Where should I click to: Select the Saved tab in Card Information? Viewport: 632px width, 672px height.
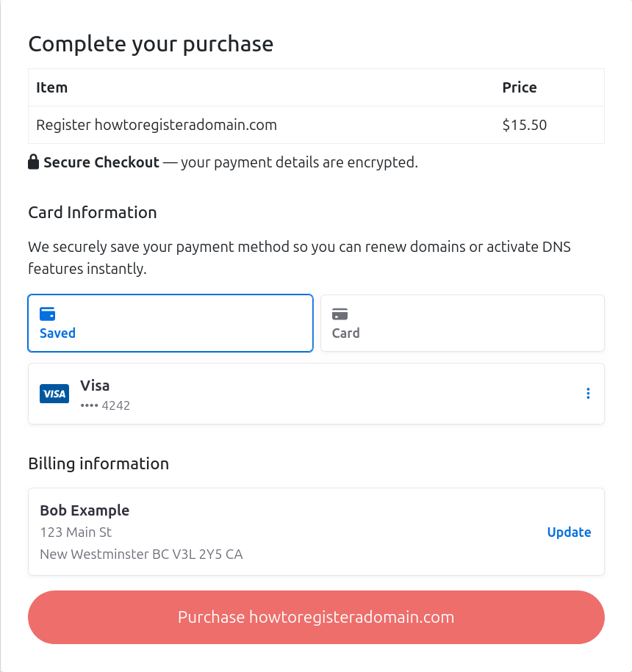[x=170, y=323]
